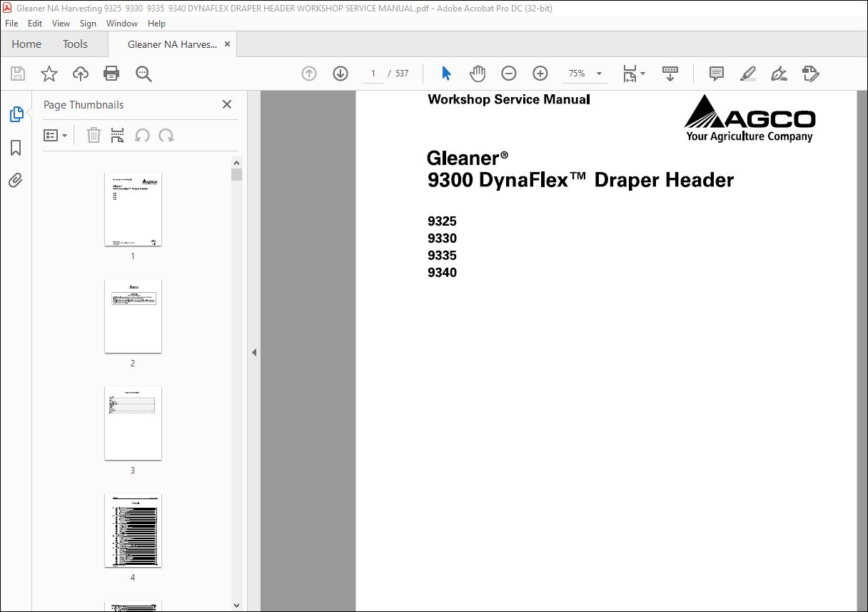Activate the Hand pan tool
Screen dimensions: 868x612
coord(478,74)
